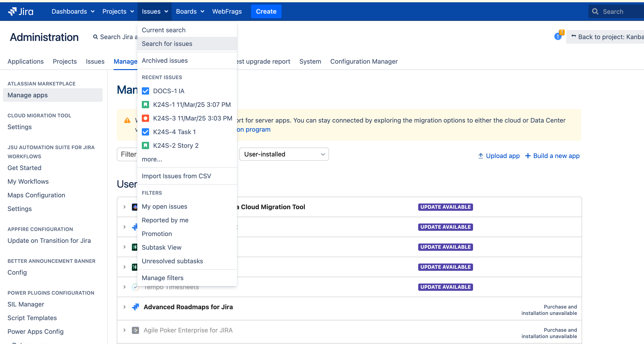Click the K24S-3 bug icon
The height and width of the screenshot is (344, 644).
[145, 118]
